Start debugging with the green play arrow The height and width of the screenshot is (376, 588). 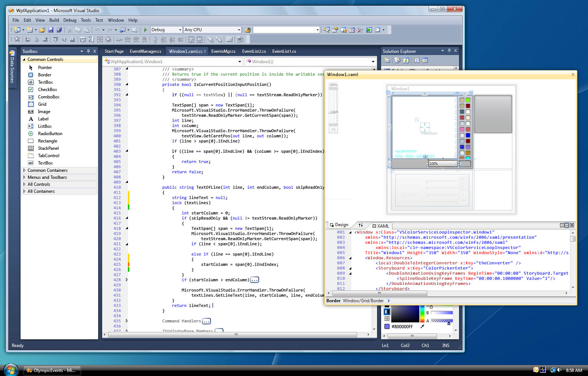click(x=146, y=30)
